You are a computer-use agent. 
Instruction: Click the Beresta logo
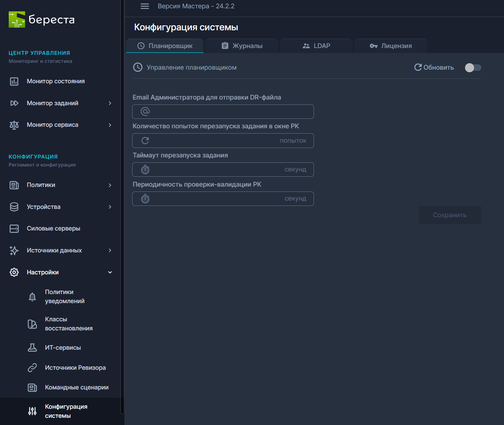42,20
